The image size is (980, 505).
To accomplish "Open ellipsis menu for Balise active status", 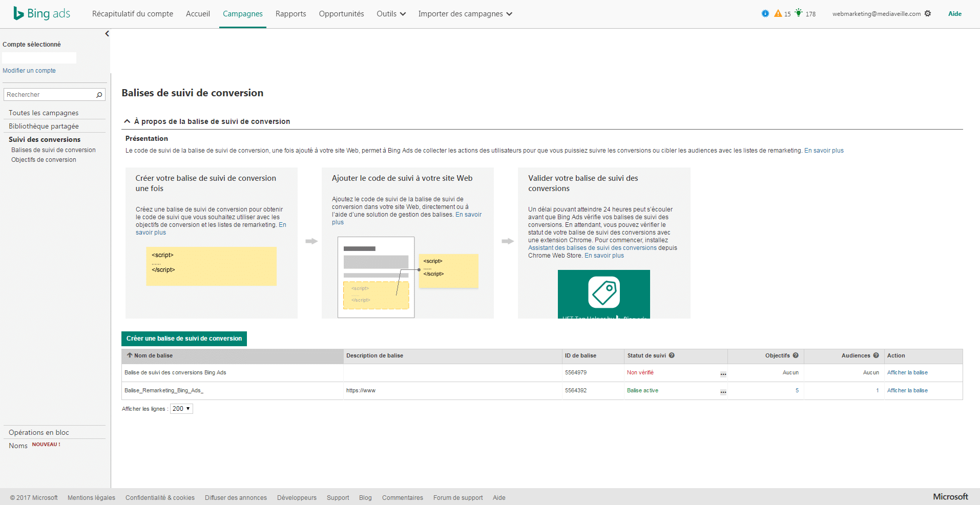I will pyautogui.click(x=723, y=392).
